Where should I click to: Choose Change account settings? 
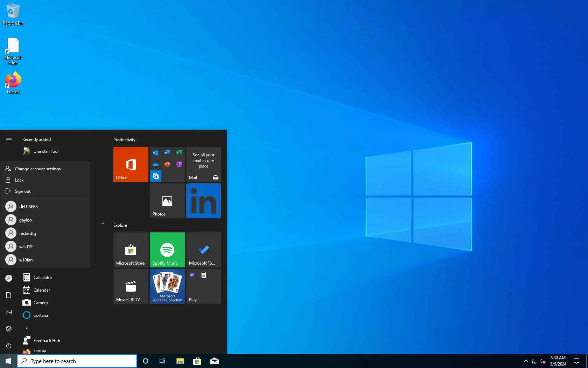pos(45,169)
